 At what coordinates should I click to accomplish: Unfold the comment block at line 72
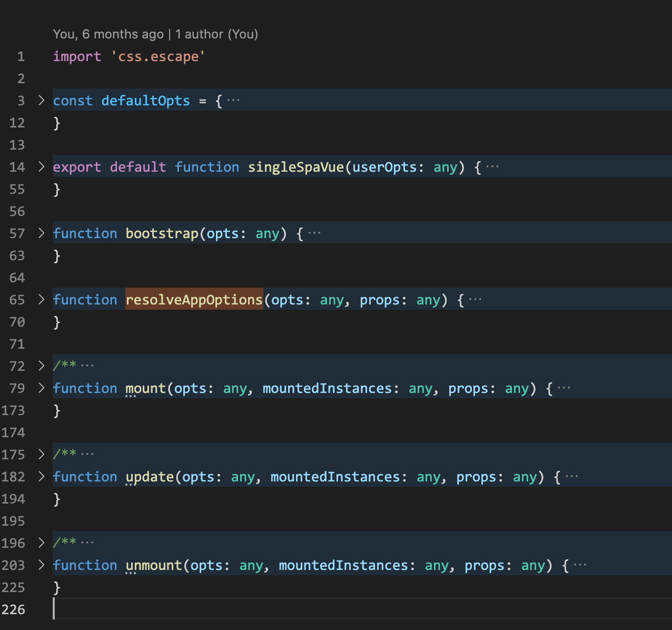pyautogui.click(x=42, y=366)
